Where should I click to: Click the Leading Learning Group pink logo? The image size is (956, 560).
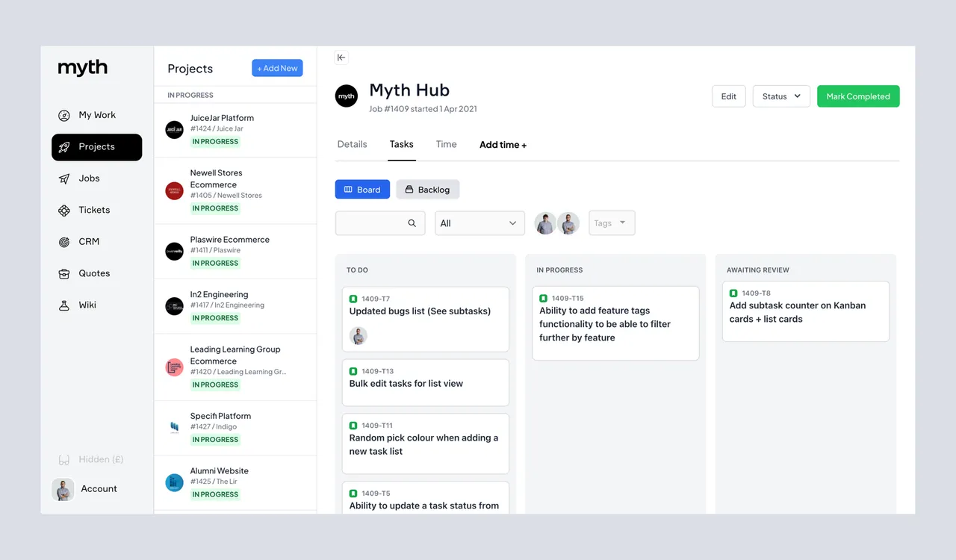[174, 367]
